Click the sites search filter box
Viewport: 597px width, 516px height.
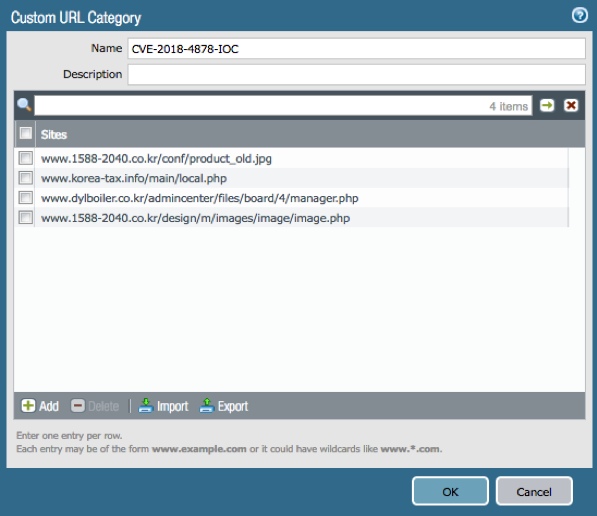283,105
